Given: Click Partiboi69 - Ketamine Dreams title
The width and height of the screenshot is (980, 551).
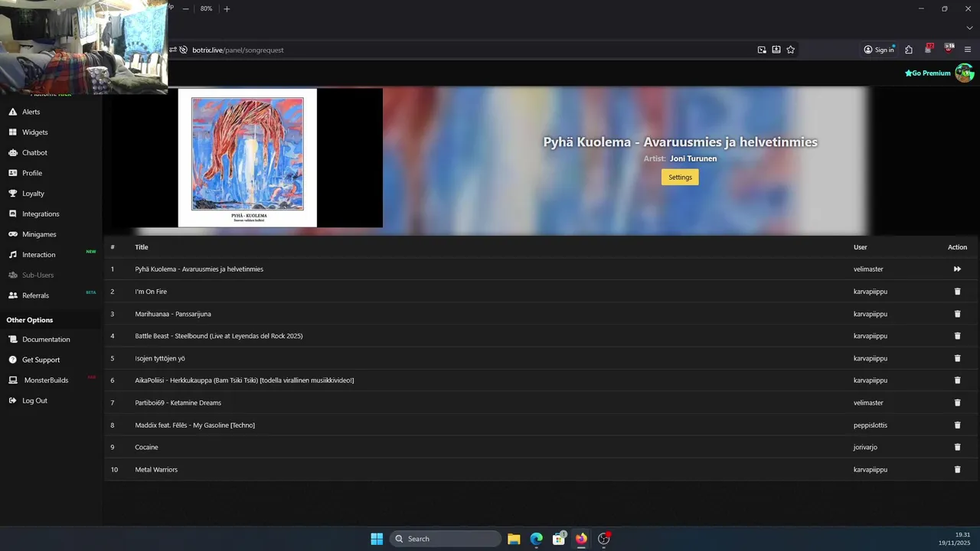Looking at the screenshot, I should (178, 403).
